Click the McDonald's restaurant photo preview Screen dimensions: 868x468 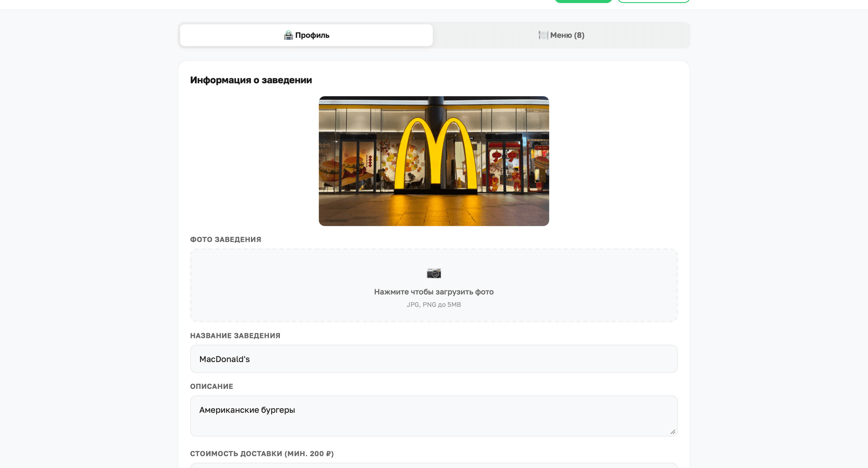point(434,161)
